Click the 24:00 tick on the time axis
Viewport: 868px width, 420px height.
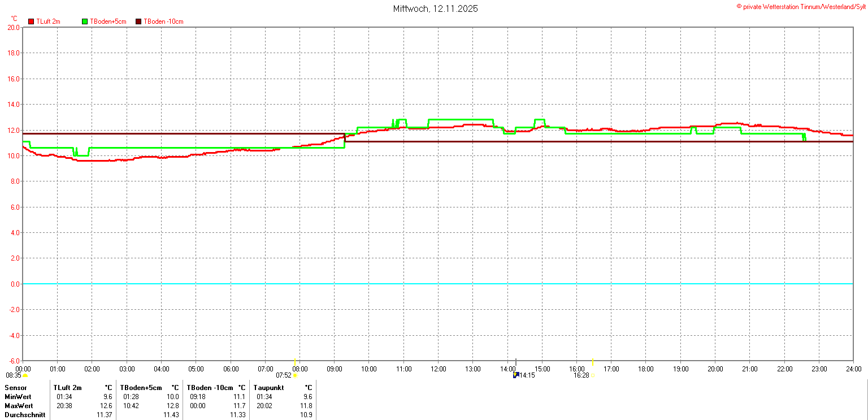coord(853,369)
